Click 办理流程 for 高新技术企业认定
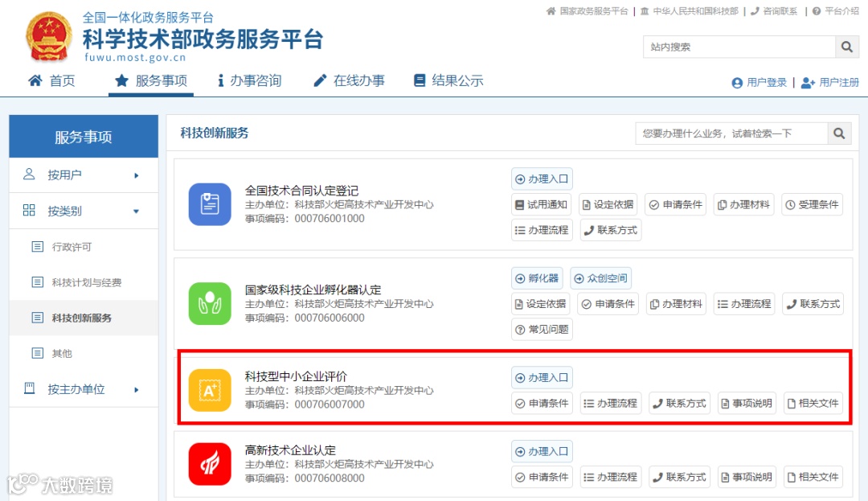This screenshot has width=868, height=501. coord(611,477)
